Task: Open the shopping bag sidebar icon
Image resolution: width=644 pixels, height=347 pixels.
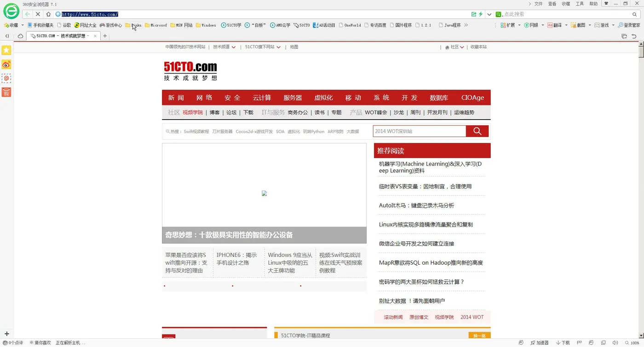Action: tap(6, 92)
